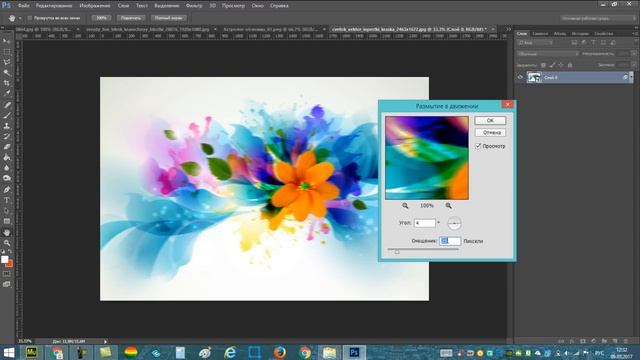Select the Crop tool
Screen dimensions: 640x360
7,83
